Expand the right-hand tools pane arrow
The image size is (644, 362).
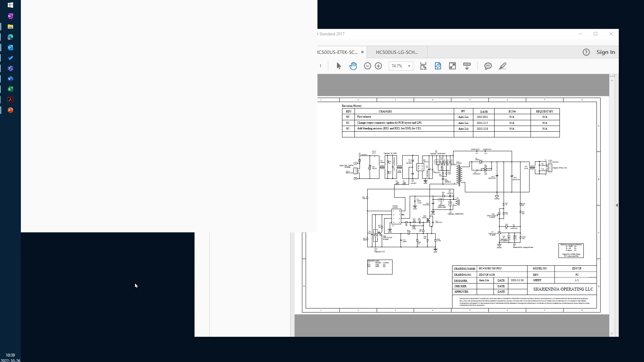[617, 205]
